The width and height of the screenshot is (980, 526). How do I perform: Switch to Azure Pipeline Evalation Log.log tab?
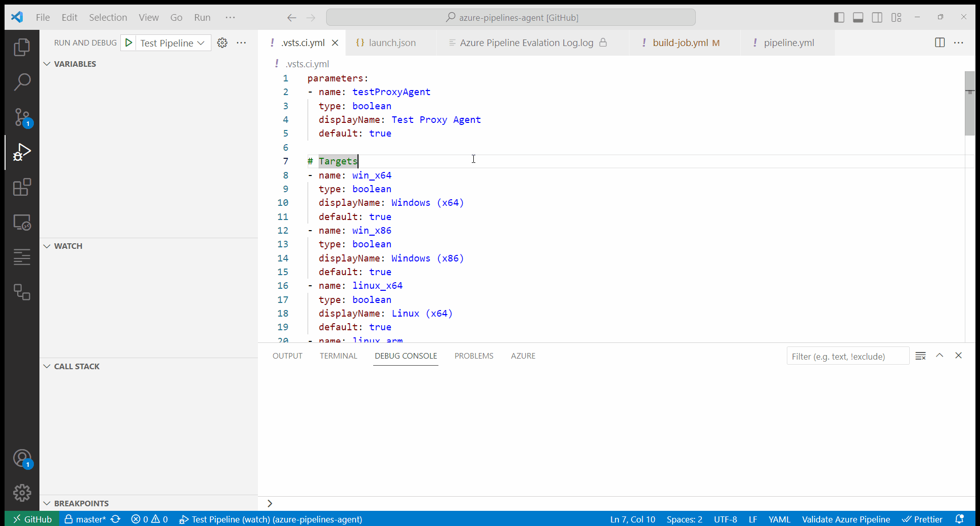tap(533, 43)
